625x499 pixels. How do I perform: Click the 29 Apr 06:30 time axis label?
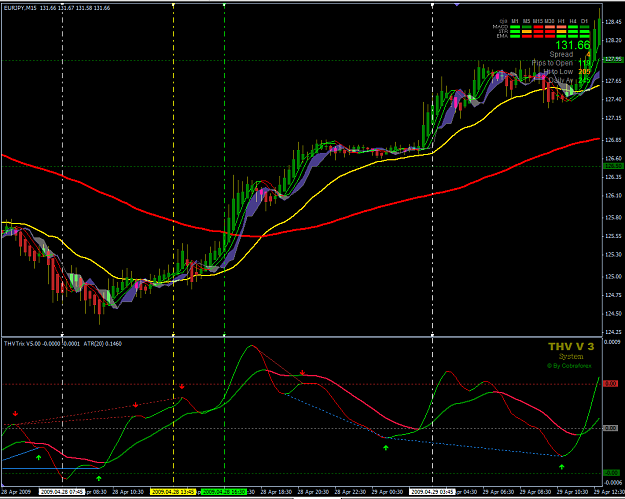pyautogui.click(x=499, y=492)
